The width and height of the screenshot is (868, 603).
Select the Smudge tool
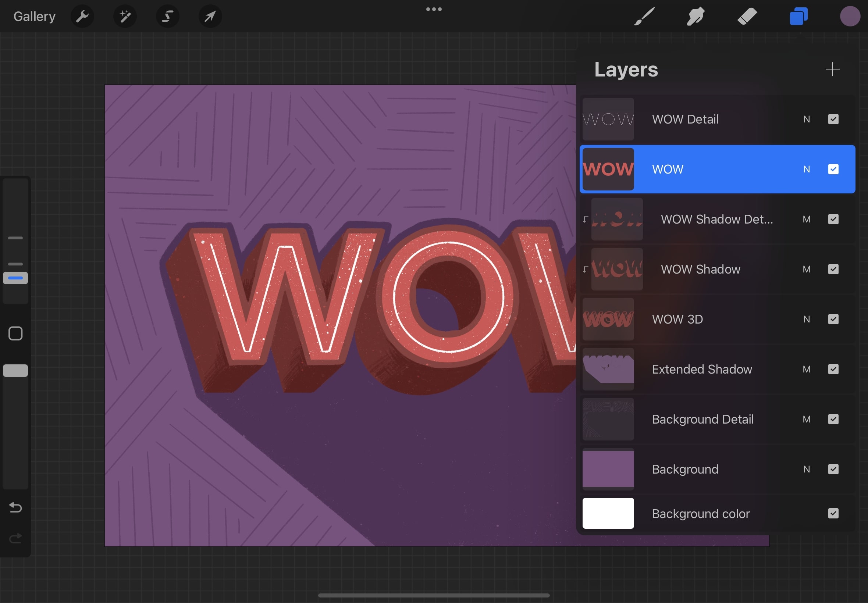click(695, 16)
